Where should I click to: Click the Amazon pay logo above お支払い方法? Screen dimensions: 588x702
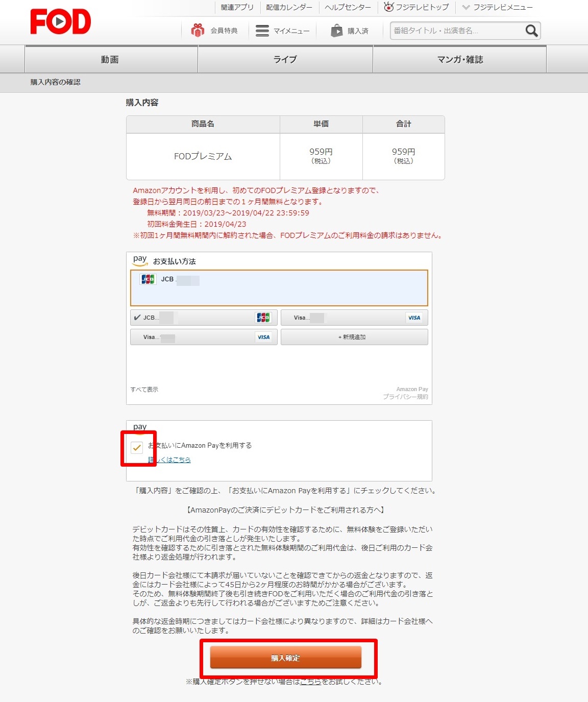140,260
